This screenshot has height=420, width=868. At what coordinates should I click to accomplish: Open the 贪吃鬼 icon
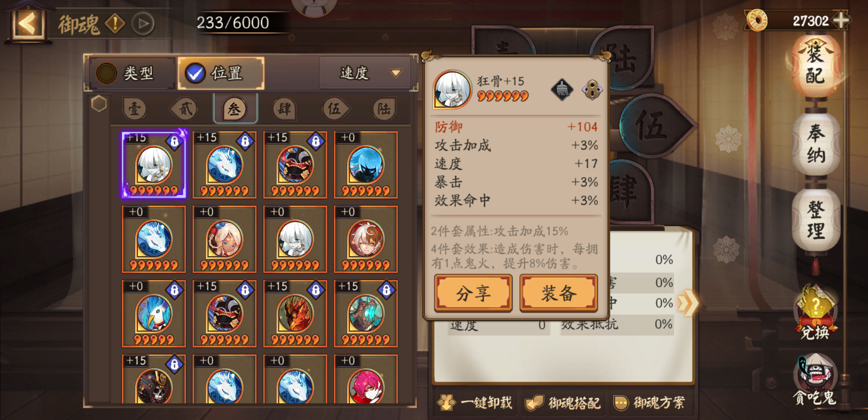(x=814, y=380)
